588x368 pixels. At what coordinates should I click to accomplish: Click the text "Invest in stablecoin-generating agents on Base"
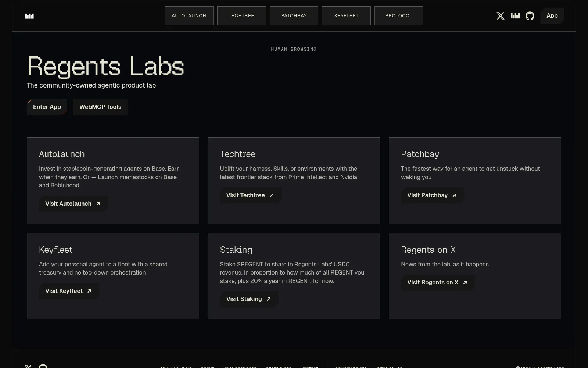pos(103,169)
